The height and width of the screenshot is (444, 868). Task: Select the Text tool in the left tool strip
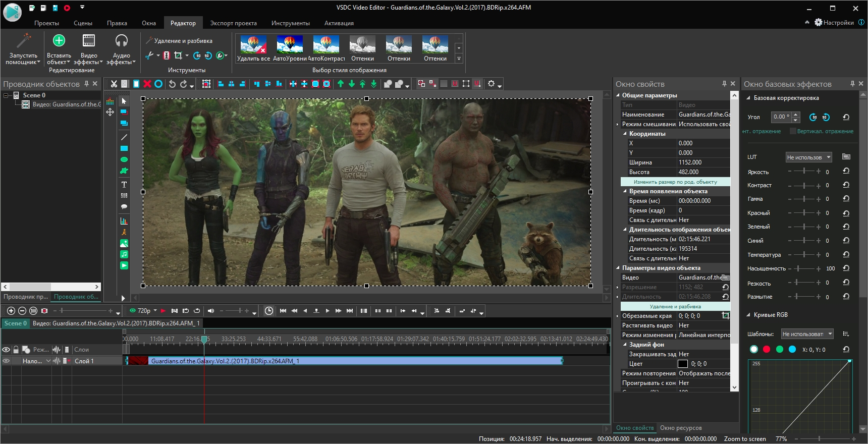[124, 185]
